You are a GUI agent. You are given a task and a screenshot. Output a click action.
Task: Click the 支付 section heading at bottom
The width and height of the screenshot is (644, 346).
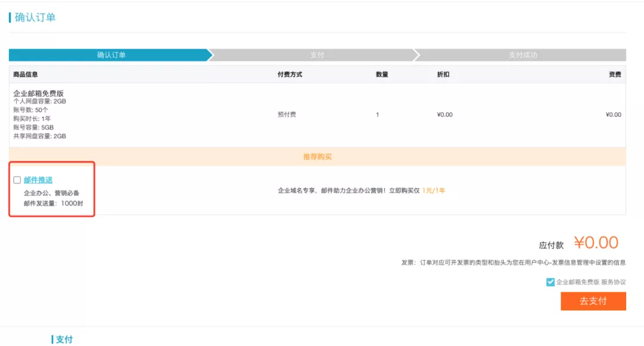[x=64, y=339]
